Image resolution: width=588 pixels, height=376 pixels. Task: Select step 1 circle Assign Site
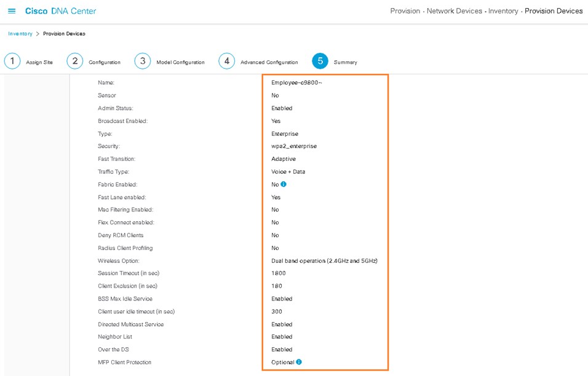pos(12,61)
